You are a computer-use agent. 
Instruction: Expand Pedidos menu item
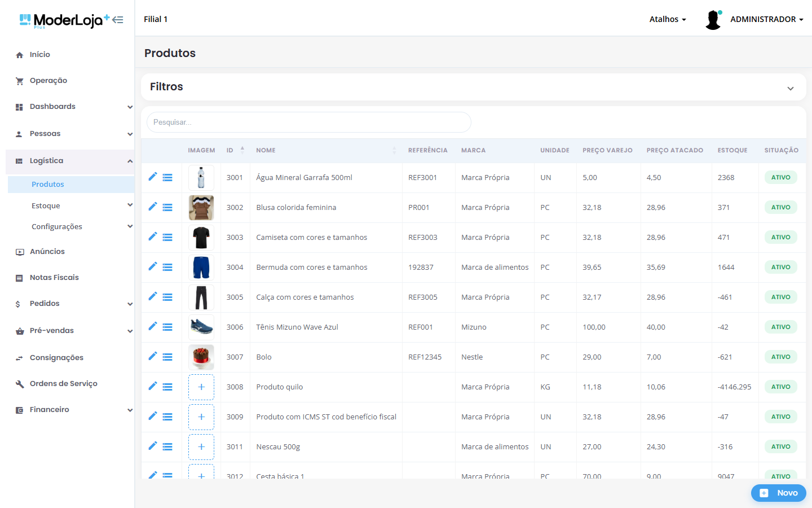[x=70, y=304]
